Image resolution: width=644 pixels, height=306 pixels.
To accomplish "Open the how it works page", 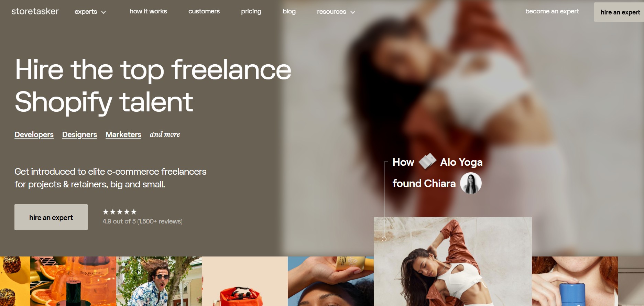I will pos(148,11).
